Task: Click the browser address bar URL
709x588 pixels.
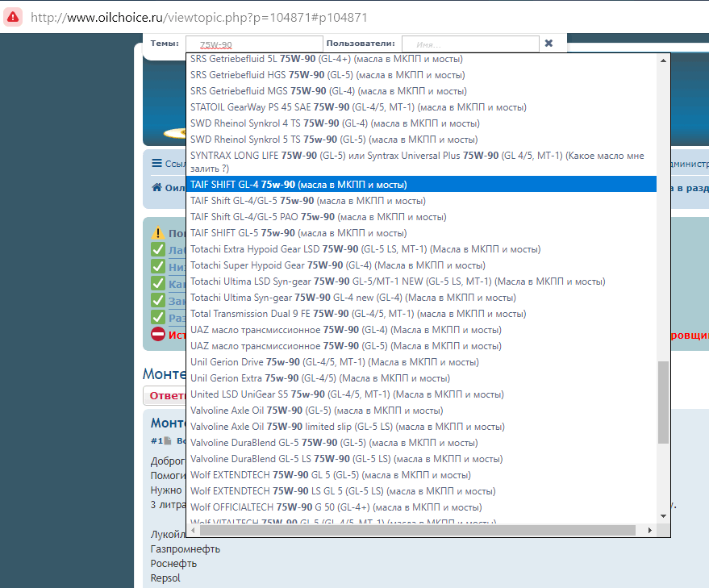Action: pyautogui.click(x=199, y=17)
